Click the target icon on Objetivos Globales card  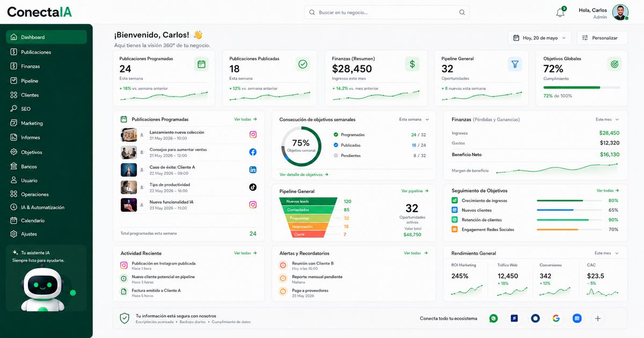[614, 64]
